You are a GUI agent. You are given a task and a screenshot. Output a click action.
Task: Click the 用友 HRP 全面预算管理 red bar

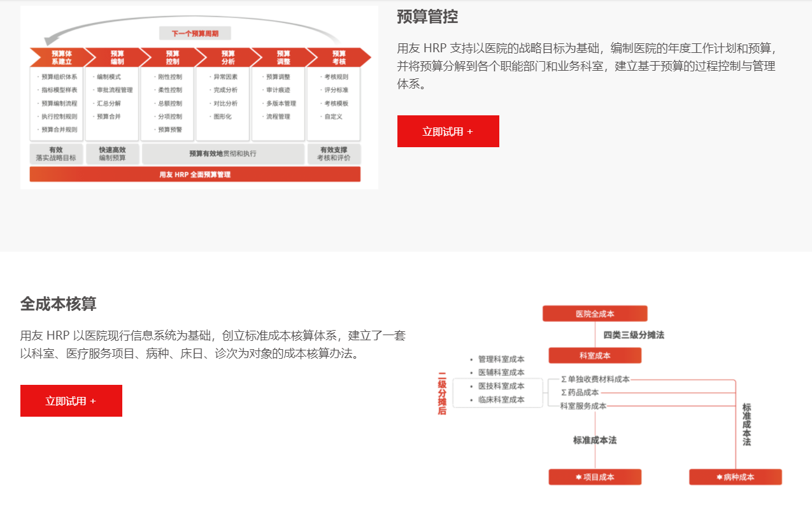[x=195, y=175]
